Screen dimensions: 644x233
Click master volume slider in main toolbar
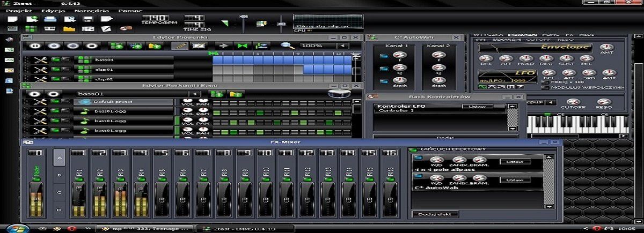[x=244, y=23]
